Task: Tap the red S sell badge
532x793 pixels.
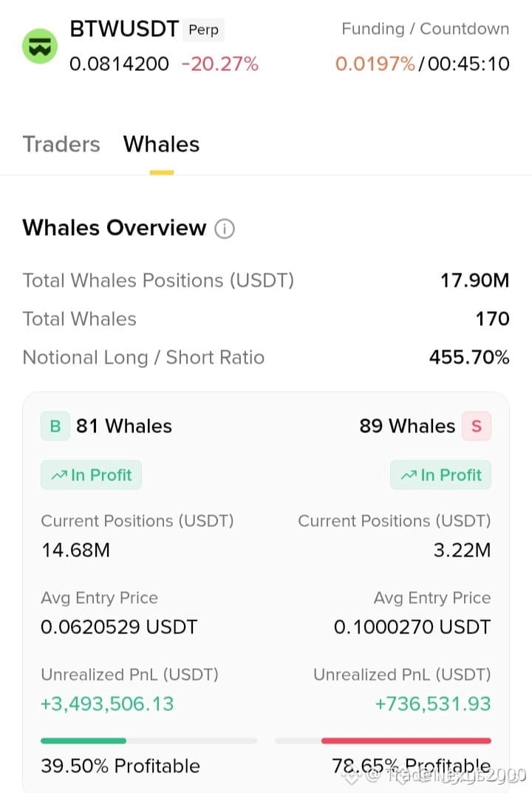Action: pos(477,426)
